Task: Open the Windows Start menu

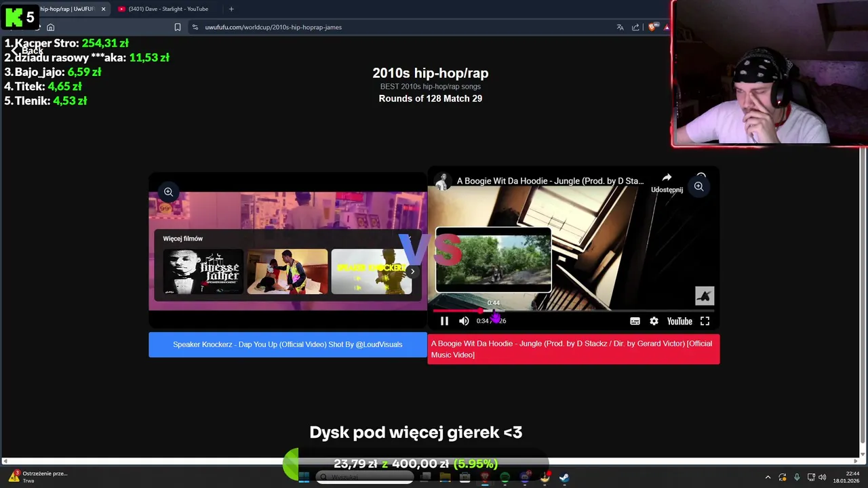Action: pyautogui.click(x=304, y=477)
